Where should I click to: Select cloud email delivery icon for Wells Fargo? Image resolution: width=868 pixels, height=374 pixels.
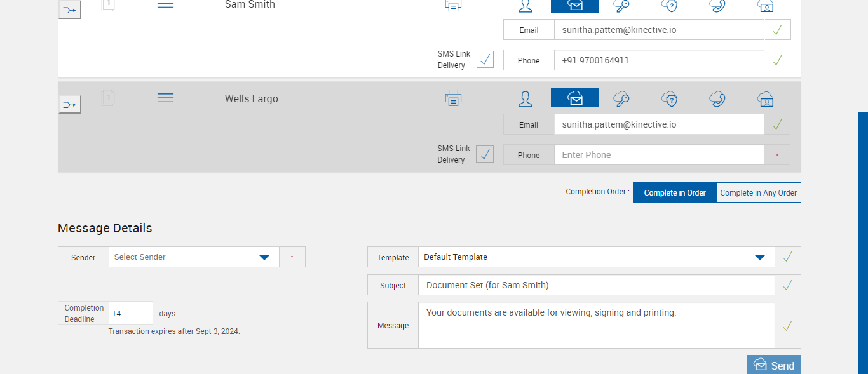(574, 98)
